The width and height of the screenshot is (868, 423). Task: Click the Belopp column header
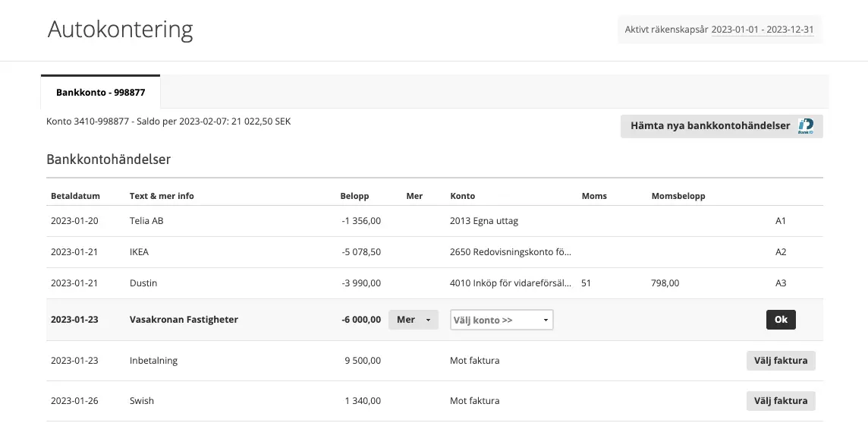[x=354, y=196]
